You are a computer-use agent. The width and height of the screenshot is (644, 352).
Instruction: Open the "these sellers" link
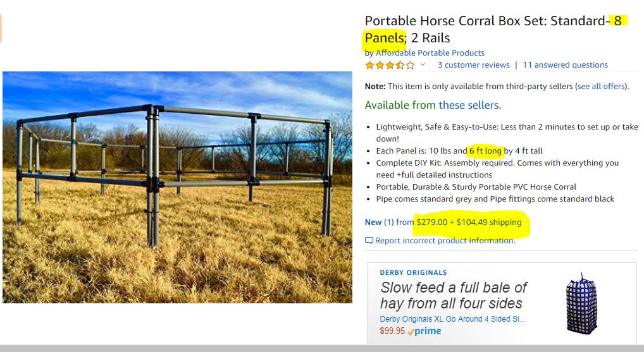469,105
